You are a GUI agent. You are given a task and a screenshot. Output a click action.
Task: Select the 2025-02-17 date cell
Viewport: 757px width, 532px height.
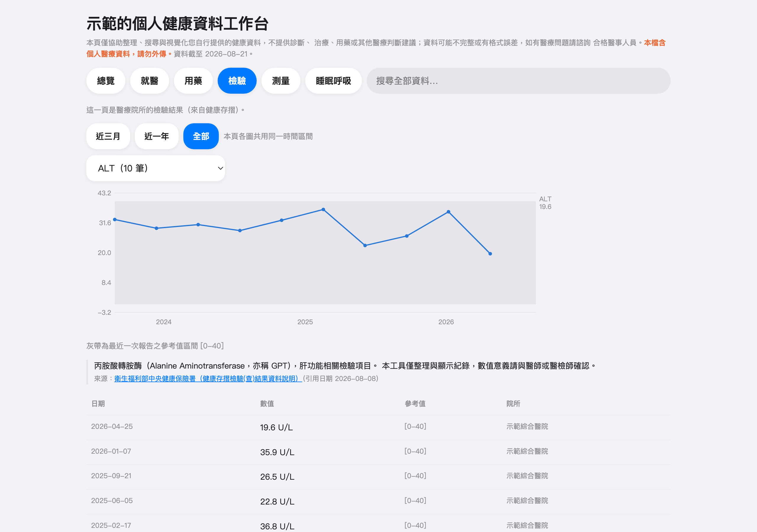[x=111, y=525]
